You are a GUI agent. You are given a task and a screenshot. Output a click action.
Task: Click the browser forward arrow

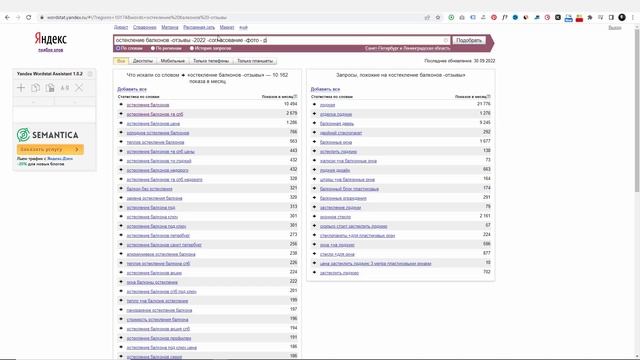point(18,18)
